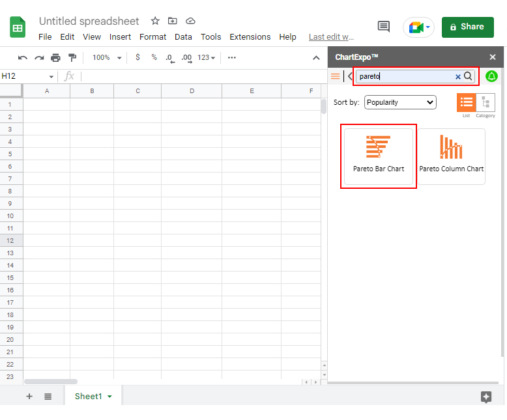Image resolution: width=507 pixels, height=420 pixels.
Task: Click the green Share button
Action: point(467,27)
